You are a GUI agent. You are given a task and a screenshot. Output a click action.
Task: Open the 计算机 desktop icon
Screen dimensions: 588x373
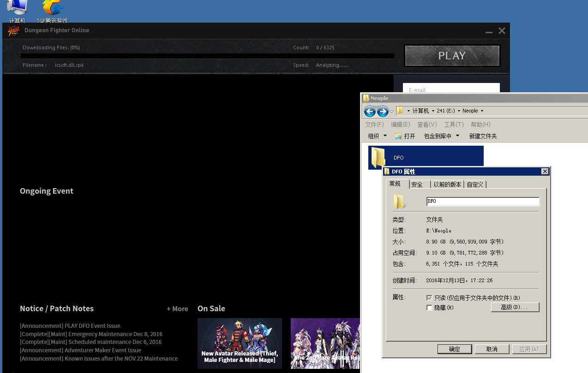pyautogui.click(x=17, y=11)
